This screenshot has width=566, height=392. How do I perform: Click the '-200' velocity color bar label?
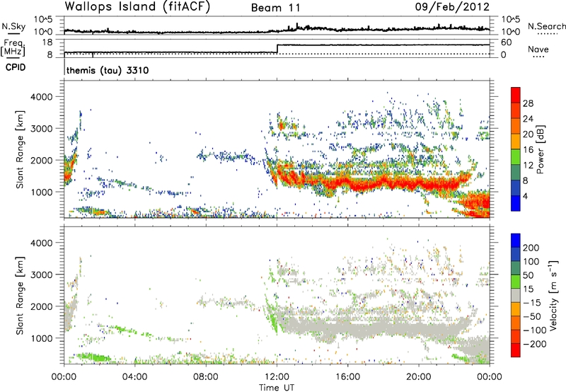535,344
